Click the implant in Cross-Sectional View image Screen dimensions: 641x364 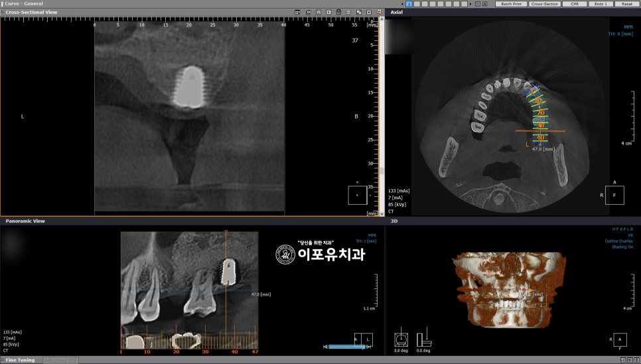pyautogui.click(x=189, y=88)
